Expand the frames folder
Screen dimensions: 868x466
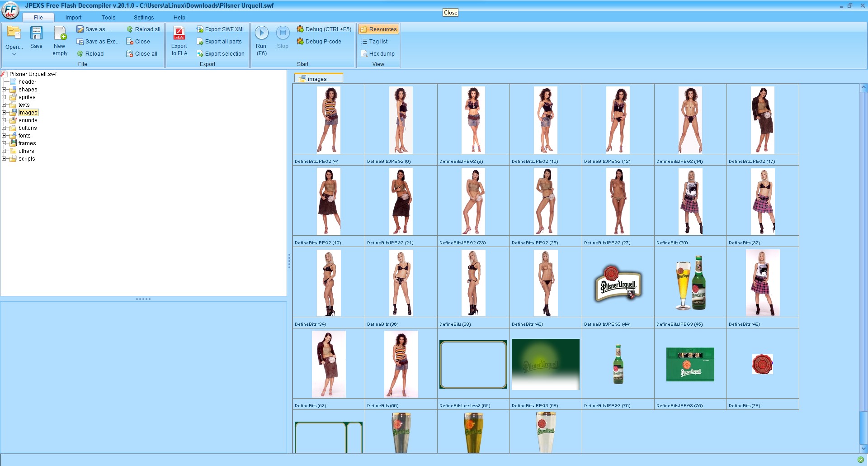pos(4,143)
